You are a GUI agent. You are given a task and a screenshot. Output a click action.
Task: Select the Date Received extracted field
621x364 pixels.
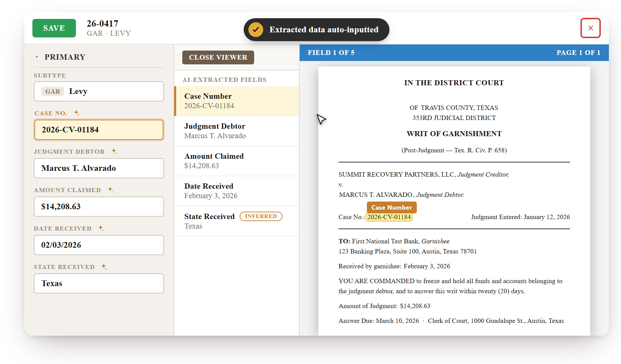tap(237, 191)
